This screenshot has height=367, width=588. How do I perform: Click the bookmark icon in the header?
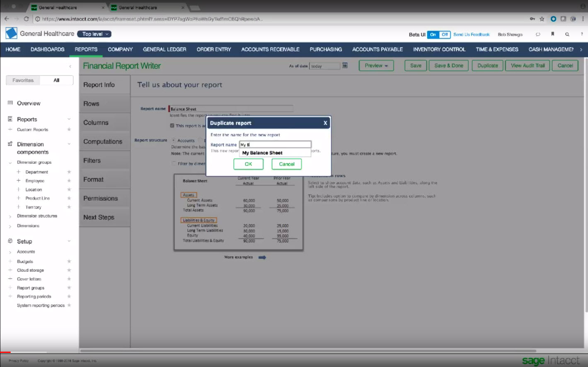553,34
